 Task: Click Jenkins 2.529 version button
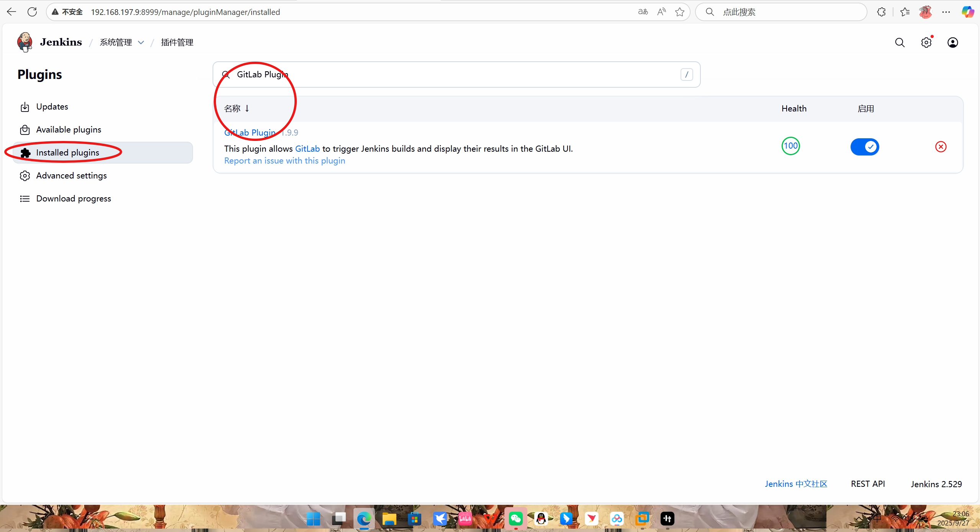tap(936, 484)
